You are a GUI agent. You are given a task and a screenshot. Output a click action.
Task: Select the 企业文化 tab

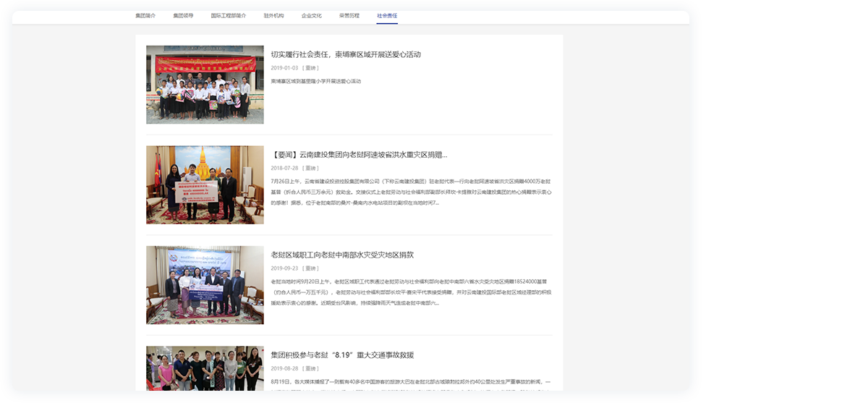[312, 15]
